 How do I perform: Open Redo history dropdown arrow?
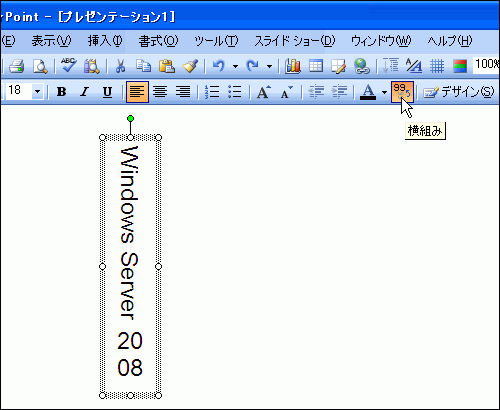tap(269, 66)
